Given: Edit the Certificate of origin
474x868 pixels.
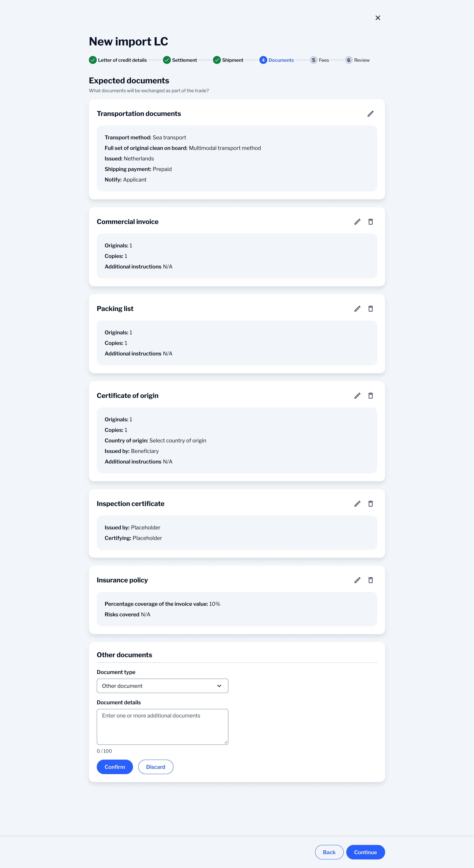Looking at the screenshot, I should pyautogui.click(x=357, y=396).
